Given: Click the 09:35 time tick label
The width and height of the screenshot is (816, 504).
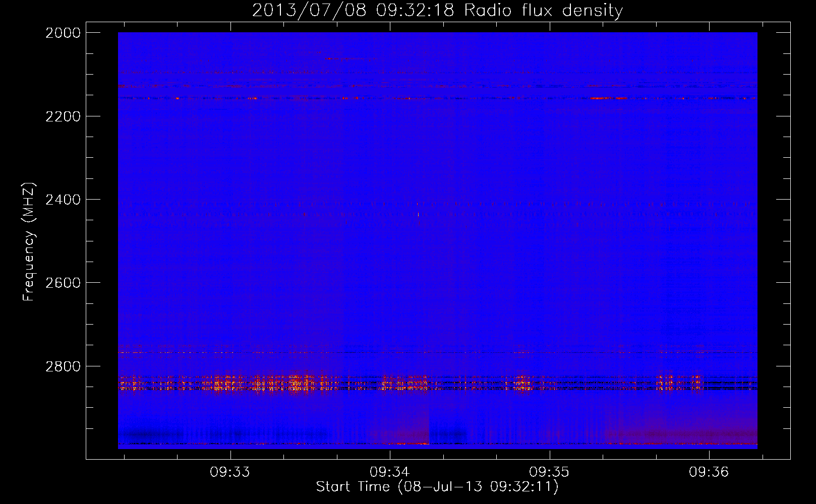Looking at the screenshot, I should (x=549, y=472).
